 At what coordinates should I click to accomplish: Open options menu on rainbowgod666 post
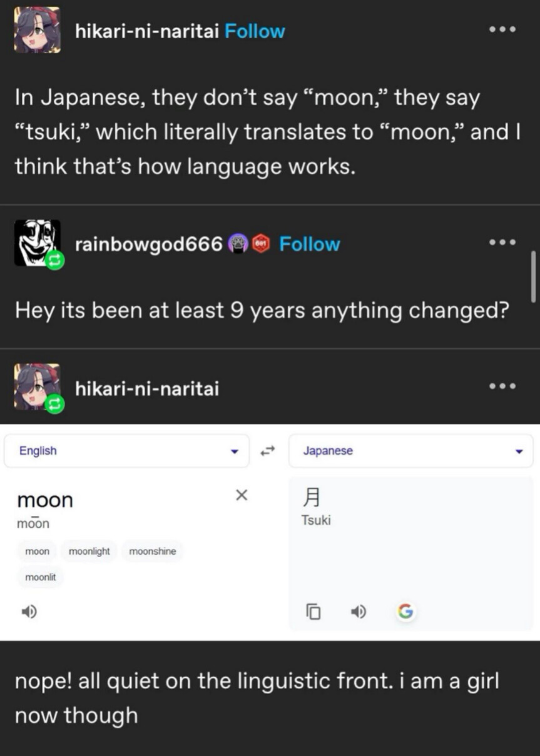(503, 243)
